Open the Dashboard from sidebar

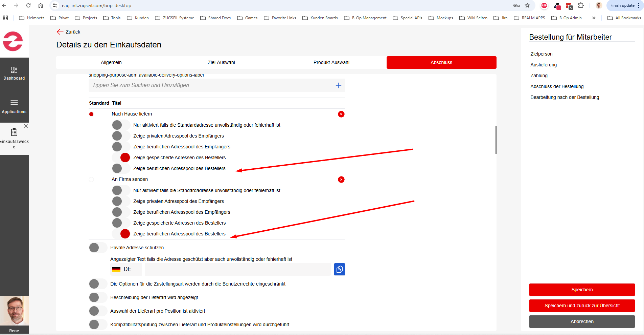click(x=14, y=73)
